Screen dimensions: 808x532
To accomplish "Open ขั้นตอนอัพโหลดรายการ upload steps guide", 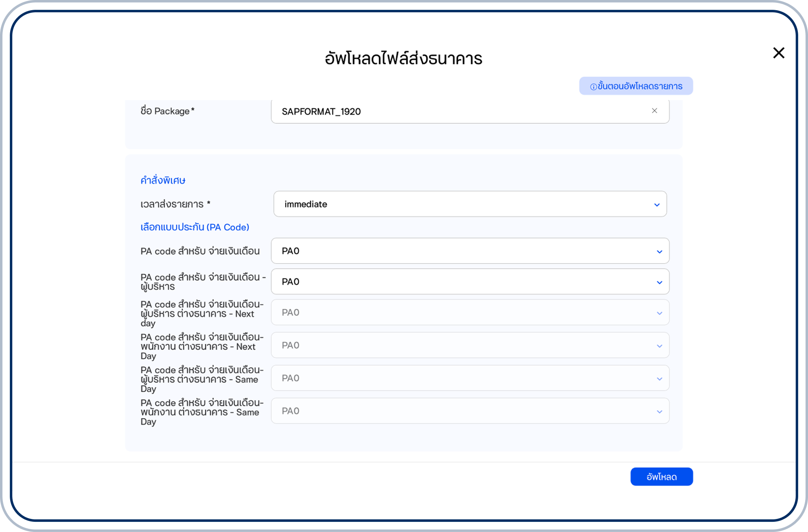I will (639, 86).
